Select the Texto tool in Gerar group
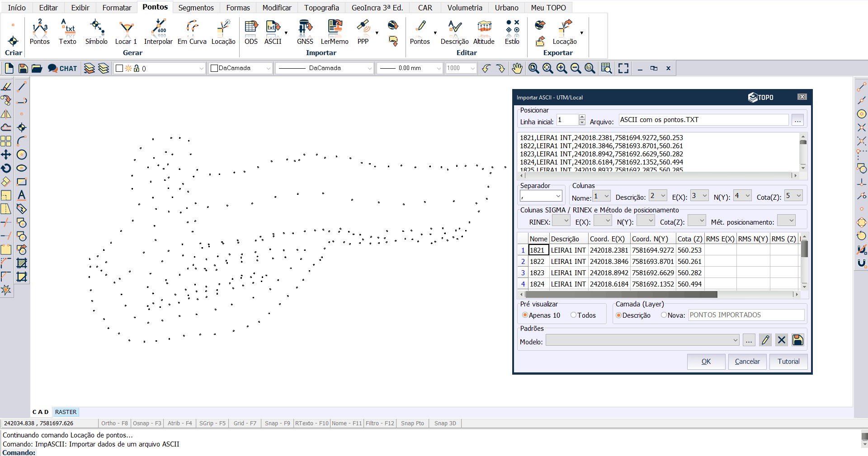The height and width of the screenshot is (456, 868). 68,32
